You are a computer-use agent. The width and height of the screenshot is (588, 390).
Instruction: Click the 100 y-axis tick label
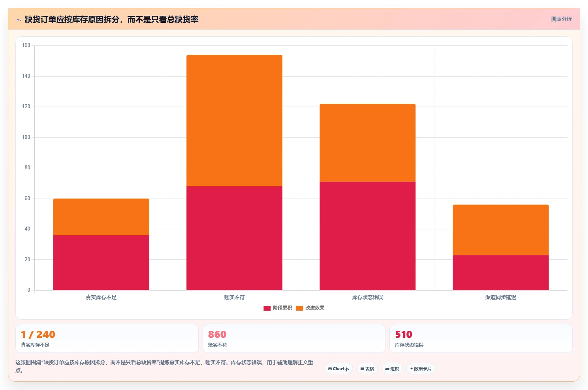[x=26, y=137]
